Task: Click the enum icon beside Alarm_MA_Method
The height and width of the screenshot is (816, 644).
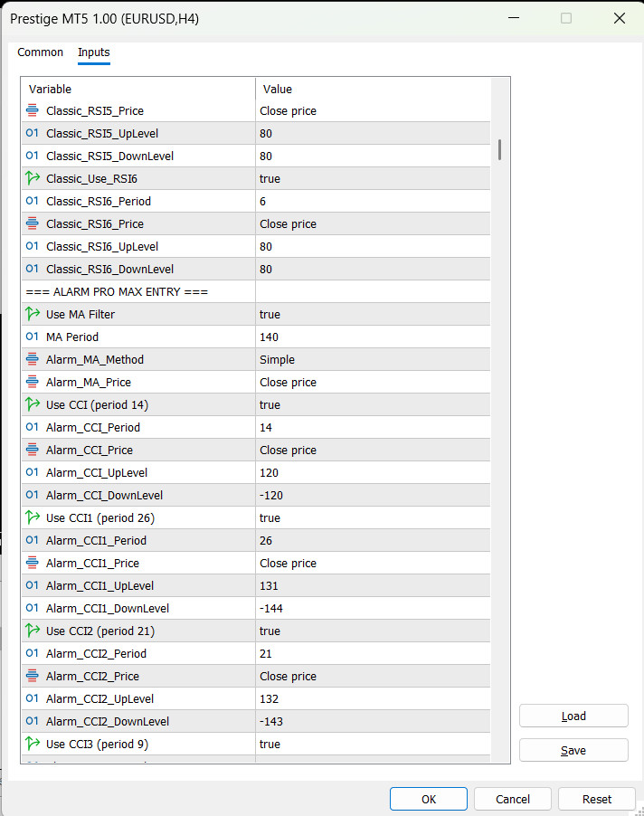Action: tap(33, 360)
